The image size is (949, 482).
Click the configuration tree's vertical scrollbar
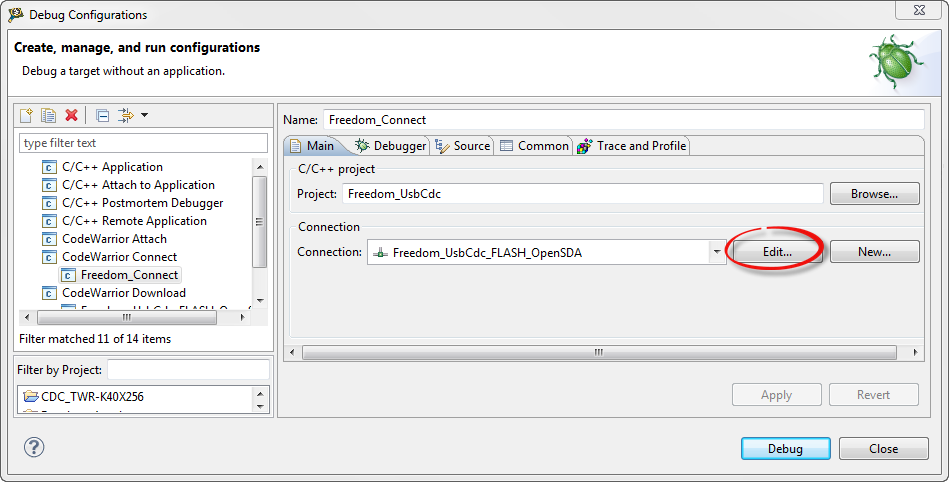pos(260,220)
